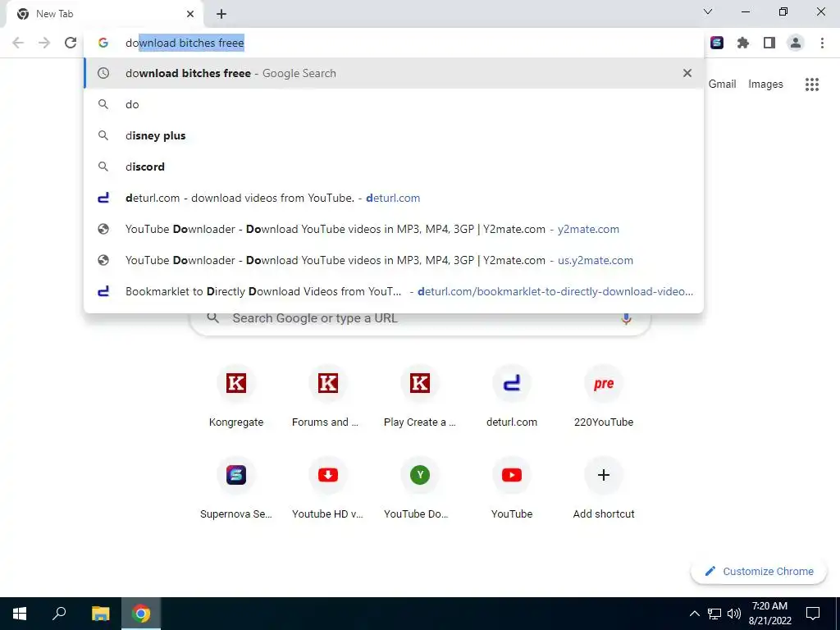Open Chrome's three-dot menu
Viewport: 840px width, 630px height.
pos(822,43)
